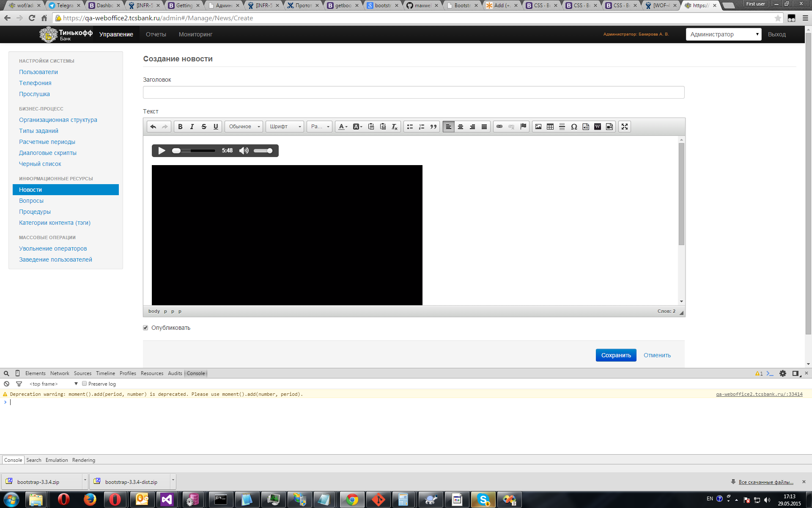Toggle bold formatting in the editor

[180, 127]
